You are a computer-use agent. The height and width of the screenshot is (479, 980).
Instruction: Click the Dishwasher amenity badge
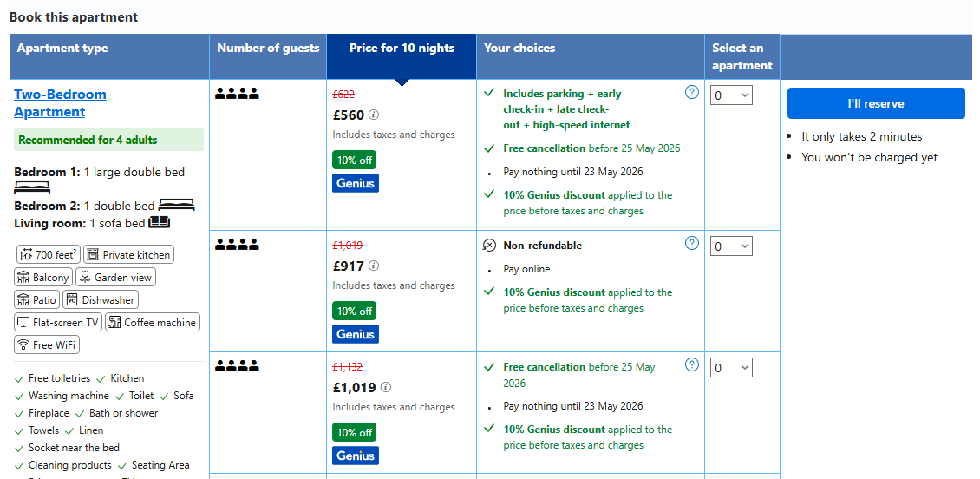click(101, 299)
